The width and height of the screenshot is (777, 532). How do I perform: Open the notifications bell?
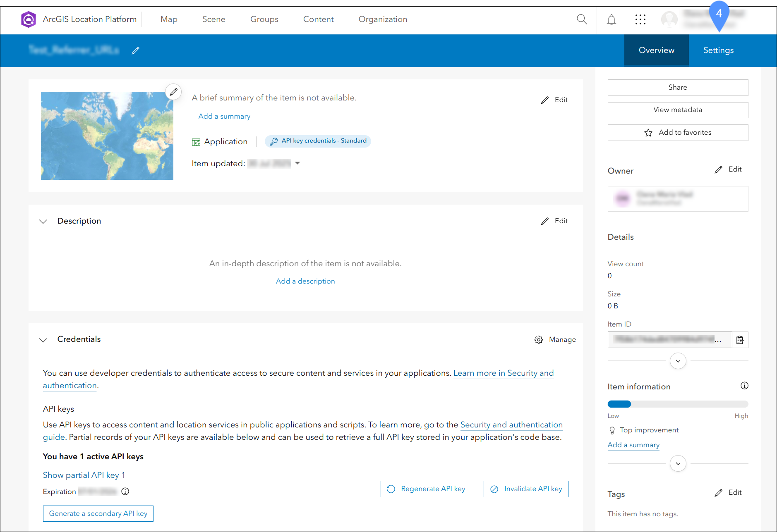[612, 19]
